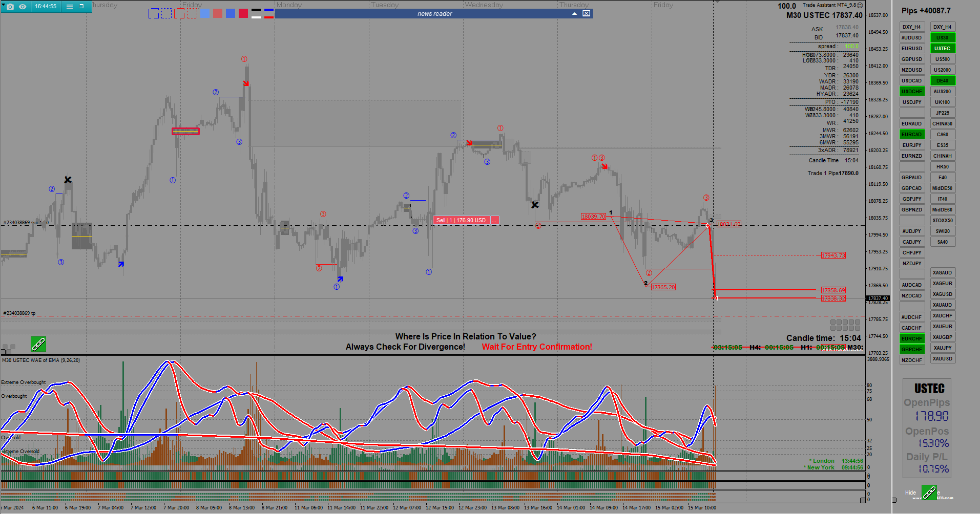Select the solid blue rectangle drawing tool
Viewport: 980px width, 514px height.
[x=154, y=13]
